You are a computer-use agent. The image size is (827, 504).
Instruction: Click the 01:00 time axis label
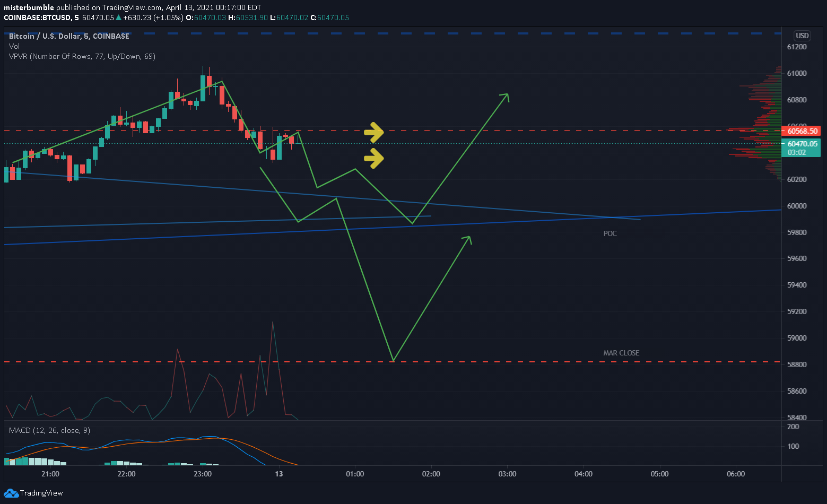pos(355,474)
